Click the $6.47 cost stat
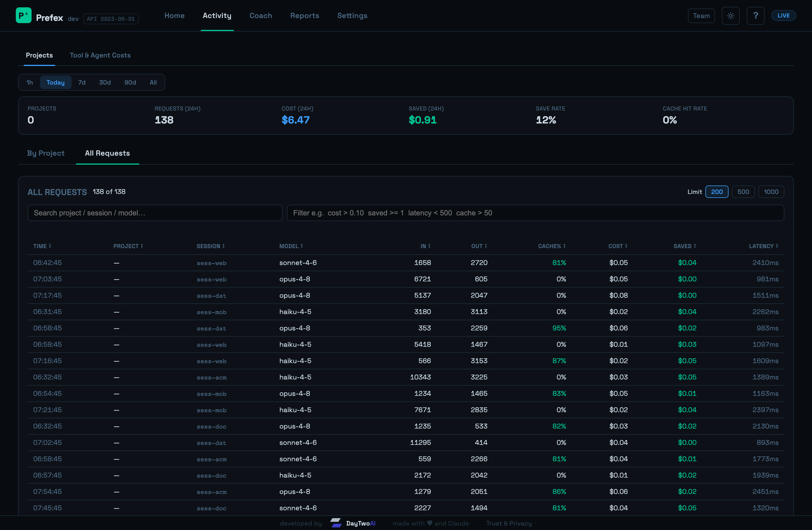Screen dimensions: 812x530 tap(295, 120)
